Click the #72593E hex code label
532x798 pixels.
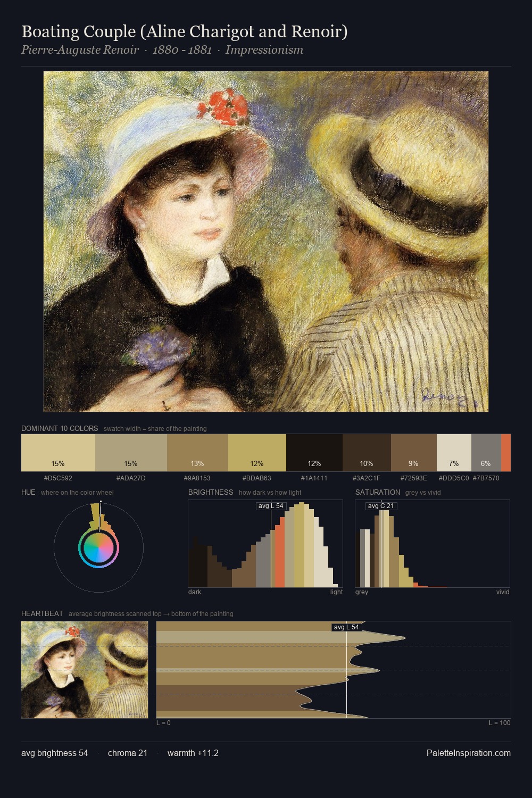pos(414,478)
